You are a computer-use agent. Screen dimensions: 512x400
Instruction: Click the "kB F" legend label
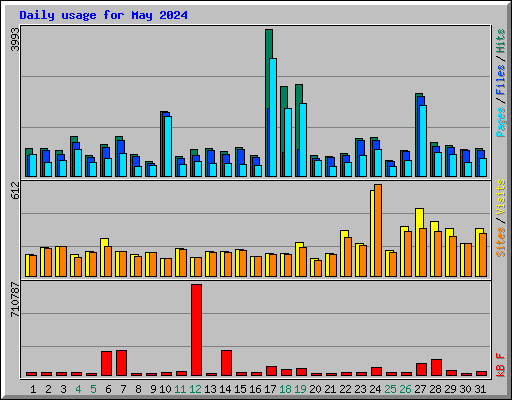501,365
